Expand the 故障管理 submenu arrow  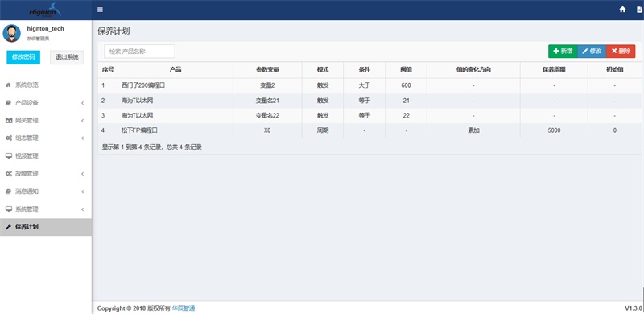tap(83, 173)
